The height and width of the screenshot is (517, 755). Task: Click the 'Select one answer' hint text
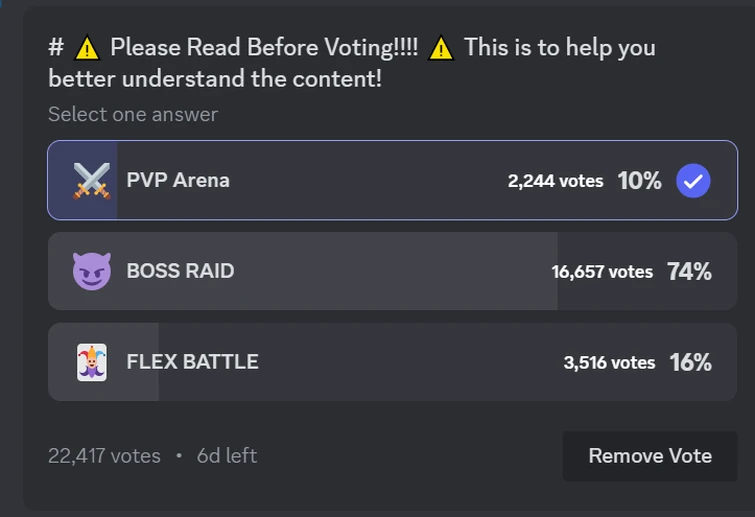pos(133,114)
